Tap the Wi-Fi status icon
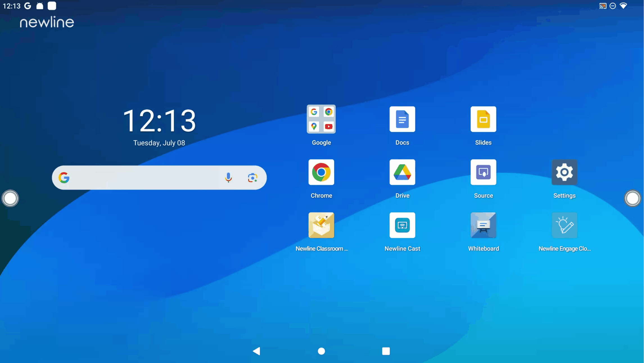 tap(623, 6)
